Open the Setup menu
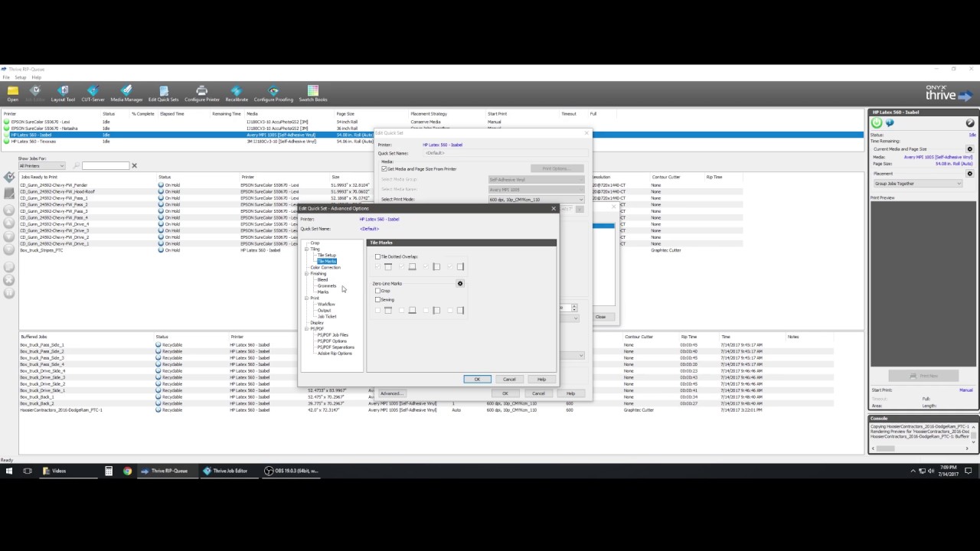Screen dimensions: 980x551 pos(21,77)
